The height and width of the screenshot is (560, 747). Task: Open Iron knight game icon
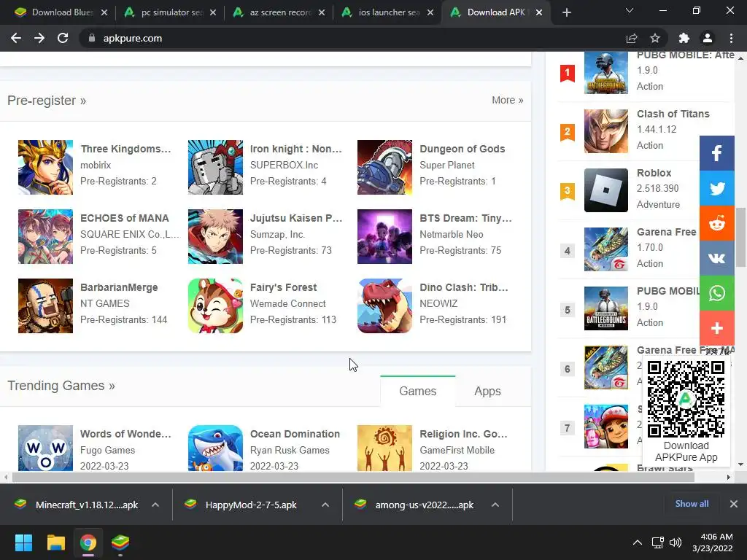(215, 167)
